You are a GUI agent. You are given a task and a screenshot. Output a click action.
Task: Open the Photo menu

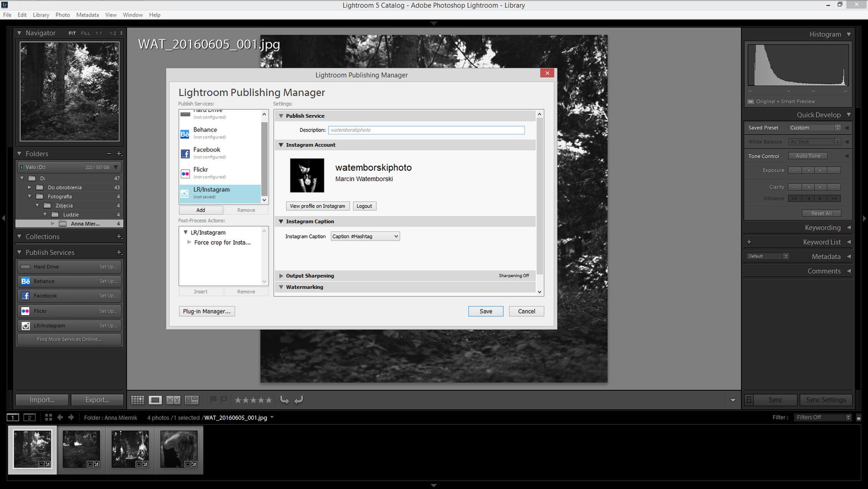(63, 15)
